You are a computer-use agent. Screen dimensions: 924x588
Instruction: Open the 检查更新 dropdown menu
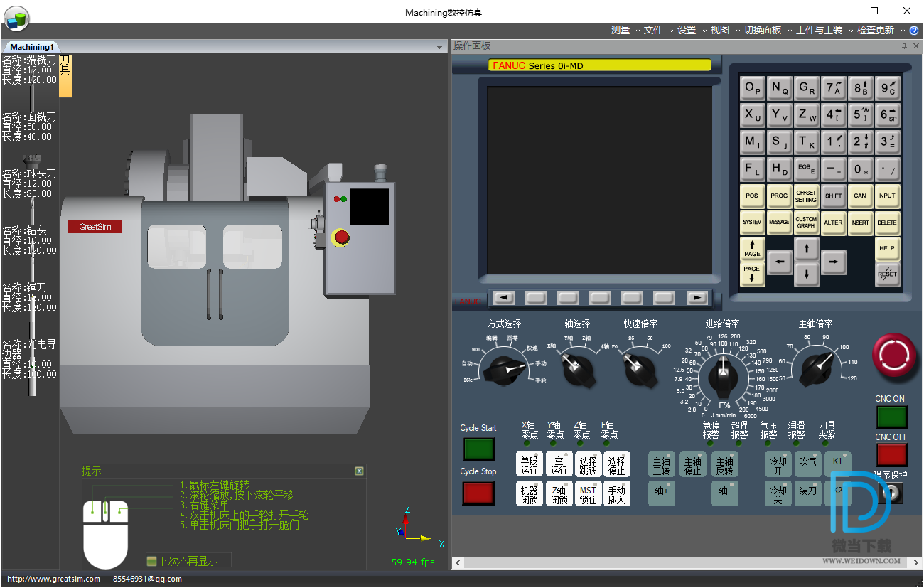click(881, 31)
